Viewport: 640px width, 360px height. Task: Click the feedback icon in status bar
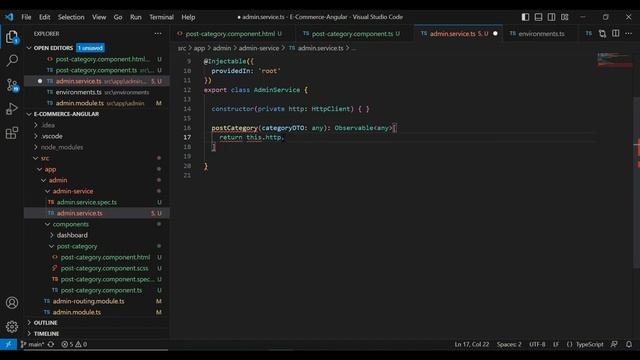click(614, 344)
